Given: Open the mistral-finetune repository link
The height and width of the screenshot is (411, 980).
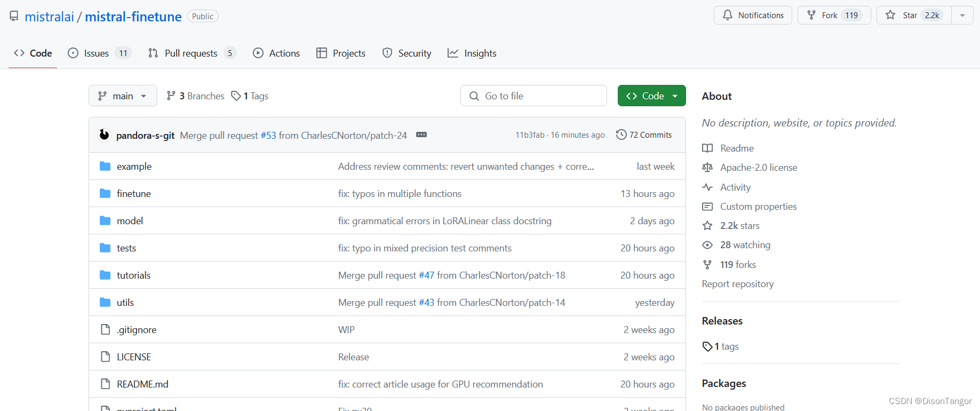Looking at the screenshot, I should pyautogui.click(x=133, y=17).
